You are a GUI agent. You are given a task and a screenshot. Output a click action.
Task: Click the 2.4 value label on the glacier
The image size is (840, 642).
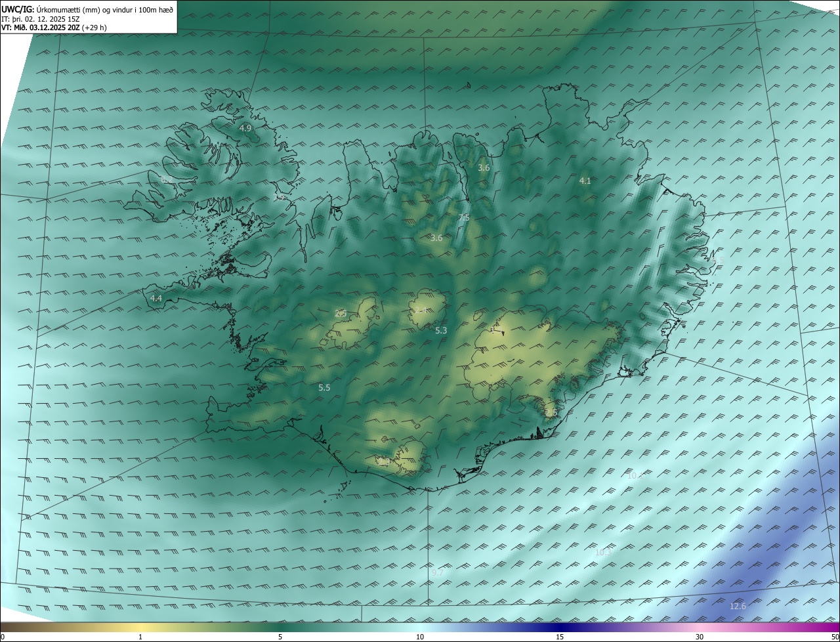(x=422, y=310)
